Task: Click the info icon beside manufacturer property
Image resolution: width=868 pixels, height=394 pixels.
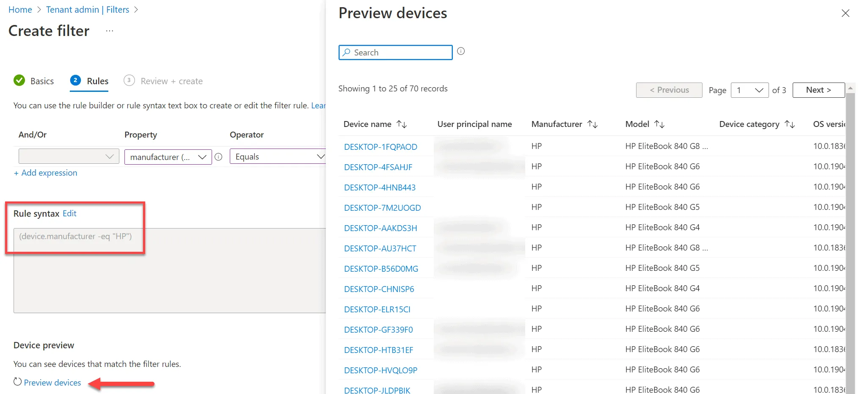Action: (x=218, y=157)
